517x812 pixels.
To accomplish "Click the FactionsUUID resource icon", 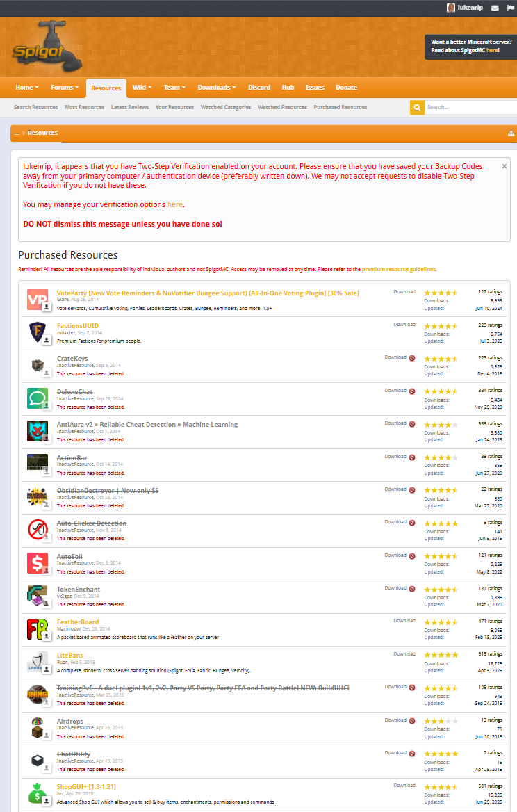I will (37, 332).
